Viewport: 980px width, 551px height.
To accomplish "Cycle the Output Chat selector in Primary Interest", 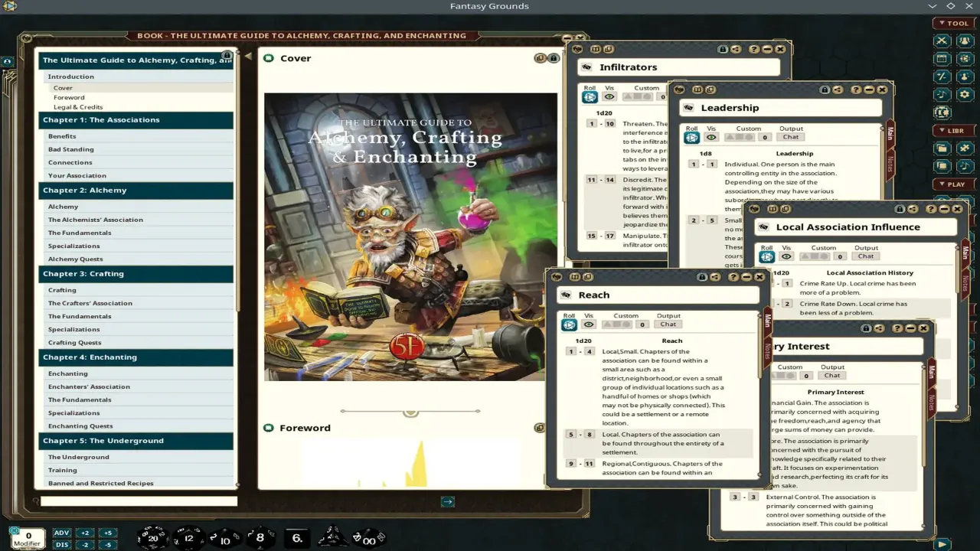I will click(832, 376).
